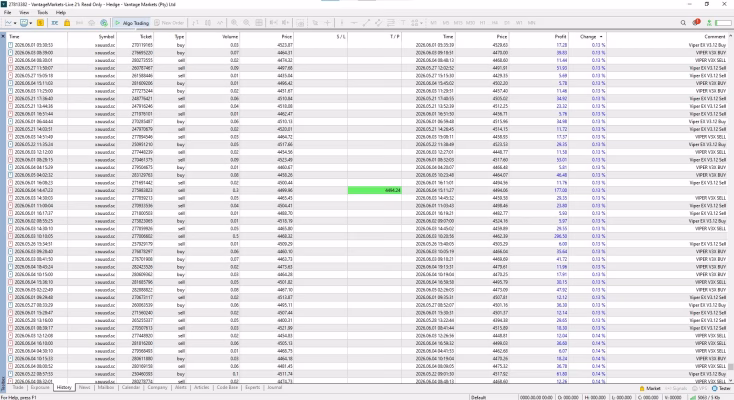Switch to the Mailbox tab

point(106,387)
